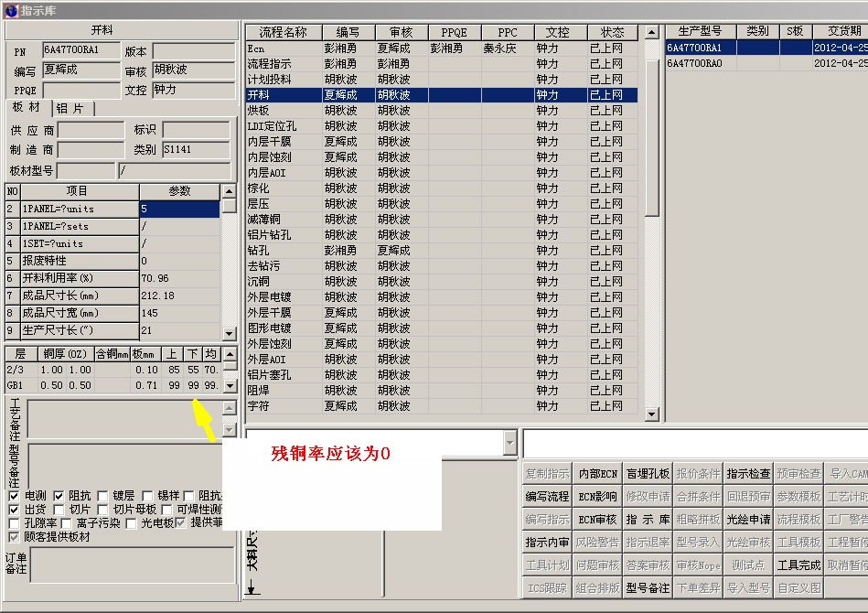Screen dimensions: 868x613
Task: Select the 烘板 process row
Action: [x=442, y=111]
